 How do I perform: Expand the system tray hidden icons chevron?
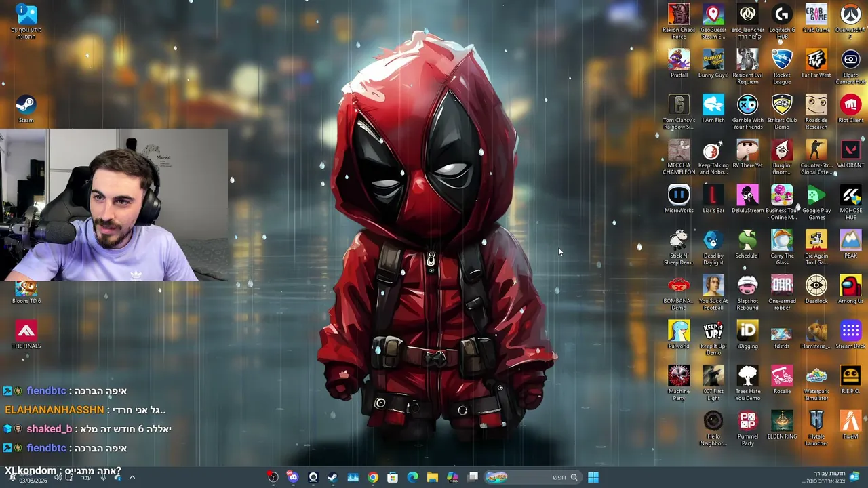tap(132, 477)
